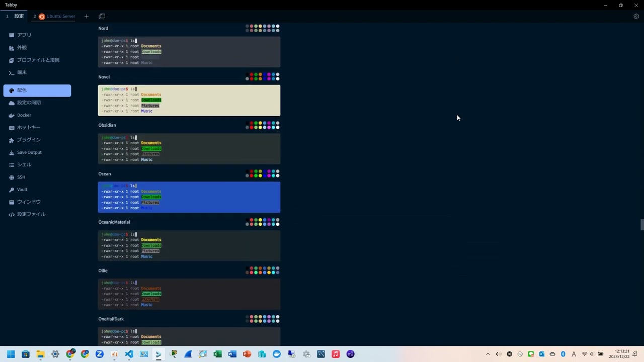
Task: Select the 配色 section
Action: tap(37, 90)
